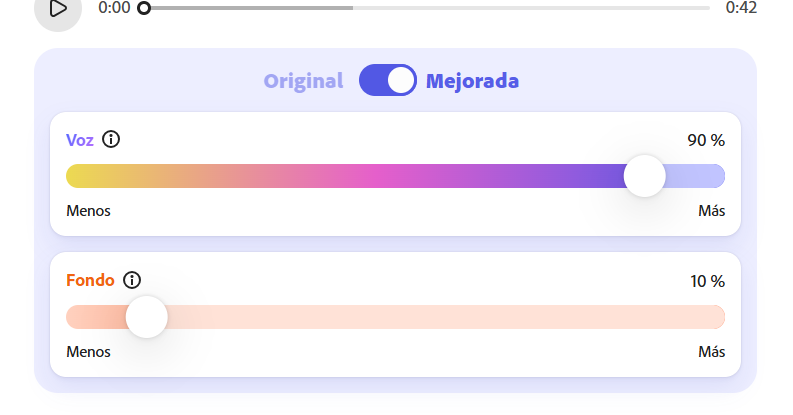
Task: Click the Voz slider handle
Action: [x=644, y=176]
